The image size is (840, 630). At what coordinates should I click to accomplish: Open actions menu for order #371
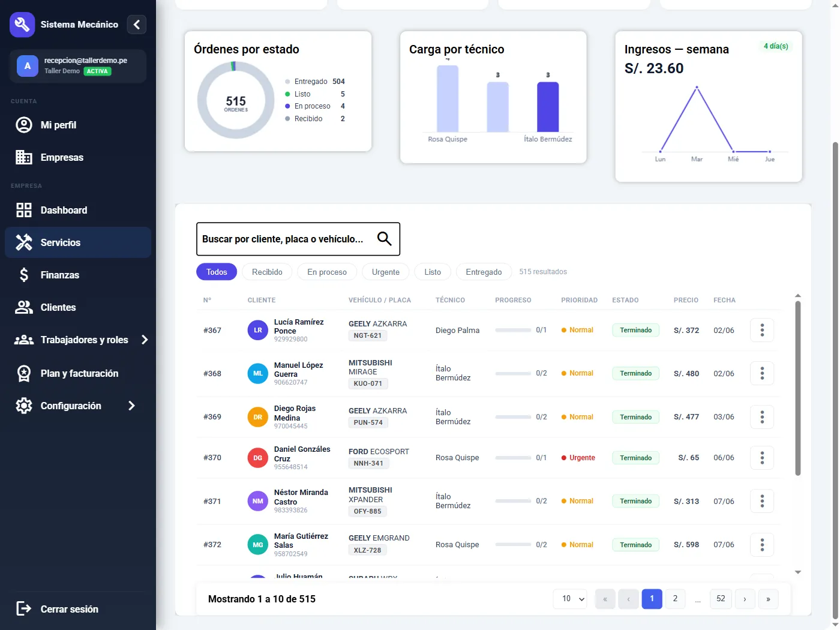point(762,501)
